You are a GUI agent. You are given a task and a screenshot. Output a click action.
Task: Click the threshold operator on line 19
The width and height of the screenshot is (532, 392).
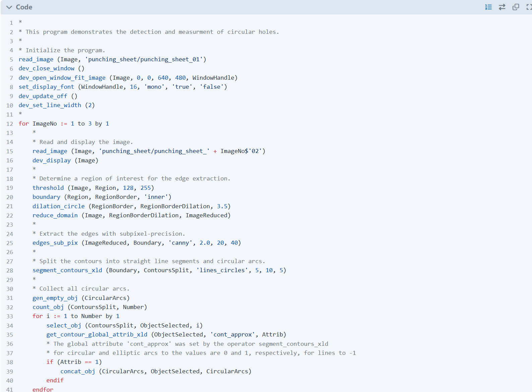click(x=48, y=188)
